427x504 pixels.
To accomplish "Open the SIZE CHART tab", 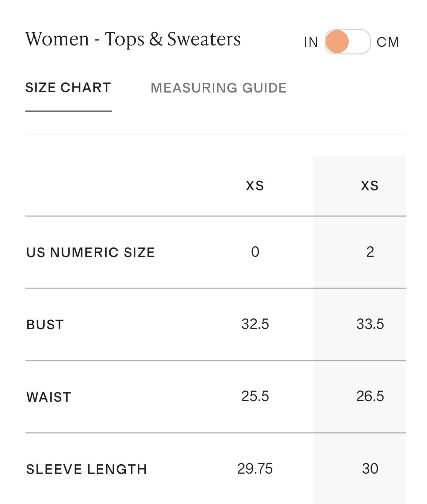I will 68,88.
